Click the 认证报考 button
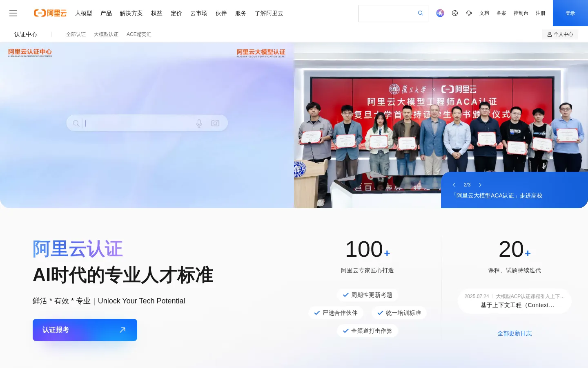Viewport: 588px width, 368px height. pos(85,330)
